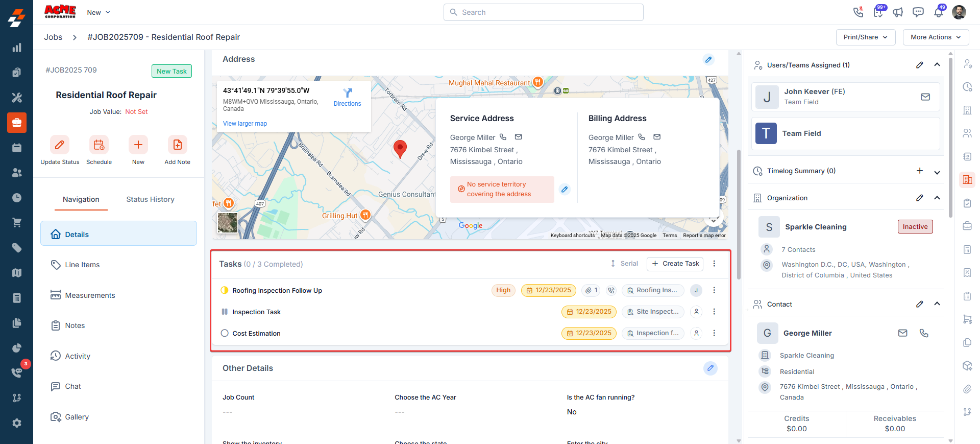This screenshot has height=444, width=980.
Task: Open the notifications bell icon
Action: (x=938, y=12)
